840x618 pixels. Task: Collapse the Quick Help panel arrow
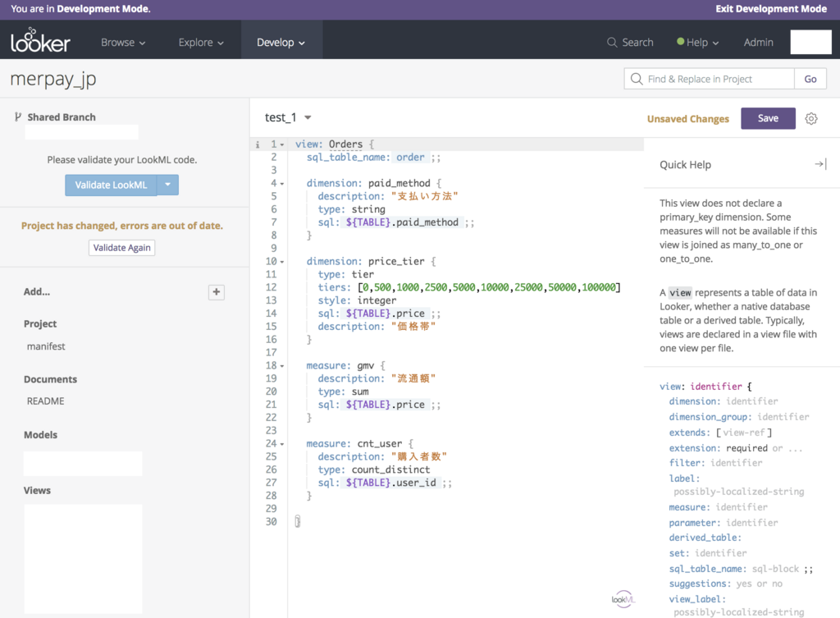pos(820,164)
